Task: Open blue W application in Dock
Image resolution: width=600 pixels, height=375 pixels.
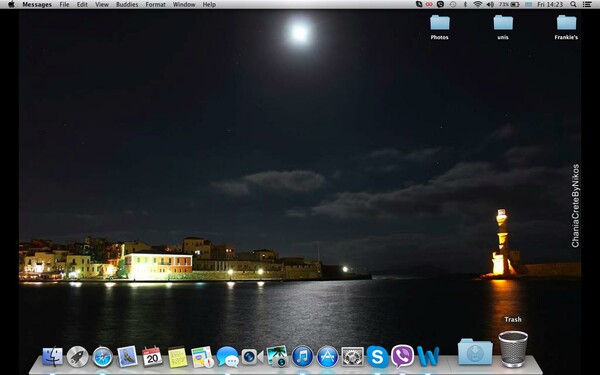Action: (428, 356)
